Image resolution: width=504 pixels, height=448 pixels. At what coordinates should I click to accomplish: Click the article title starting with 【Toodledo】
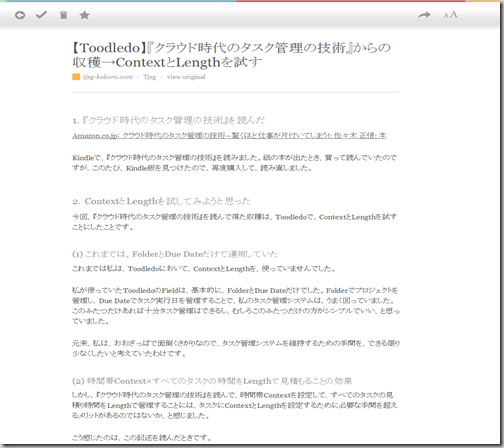tap(232, 55)
